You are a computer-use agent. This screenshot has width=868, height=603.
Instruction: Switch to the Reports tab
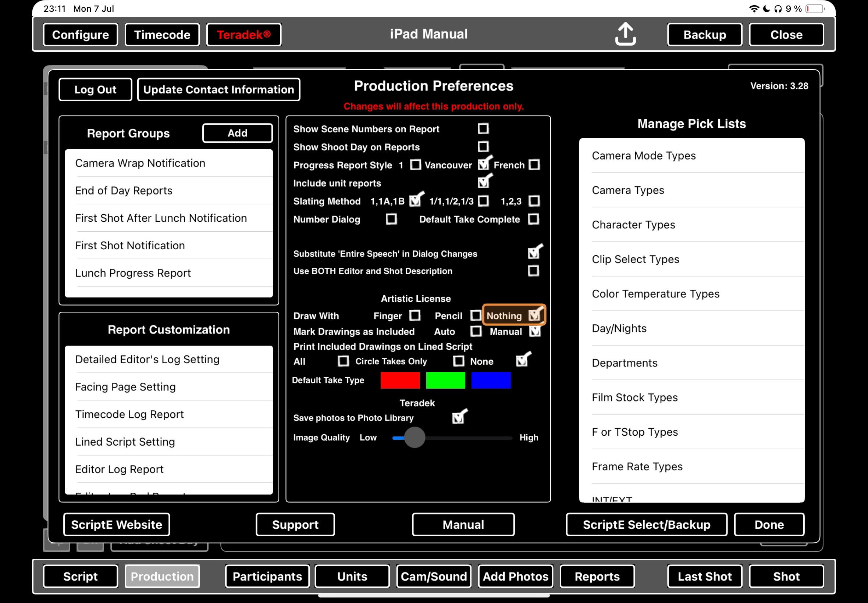point(597,576)
